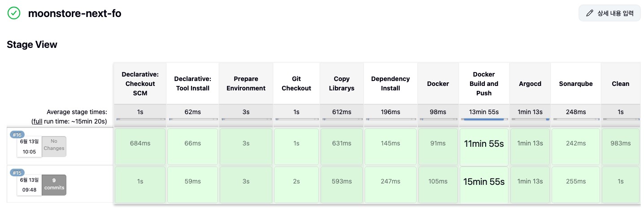View the 9 commits changes box
This screenshot has height=209, width=644.
(54, 185)
